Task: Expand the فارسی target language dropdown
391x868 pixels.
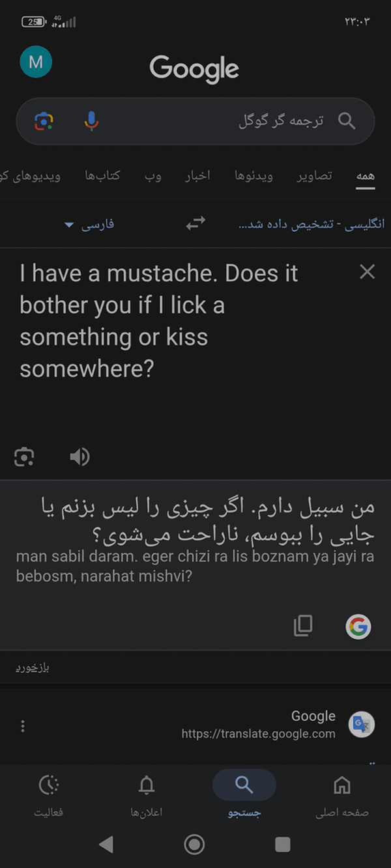Action: (89, 224)
